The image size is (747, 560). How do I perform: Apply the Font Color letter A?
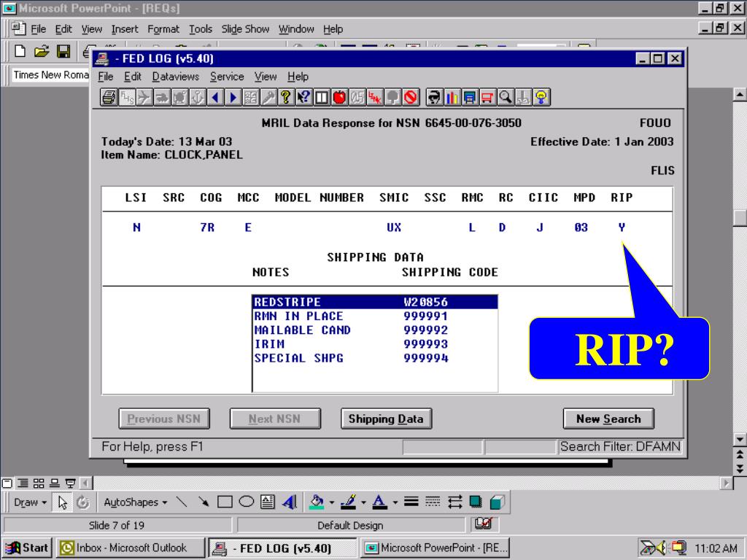pos(379,502)
